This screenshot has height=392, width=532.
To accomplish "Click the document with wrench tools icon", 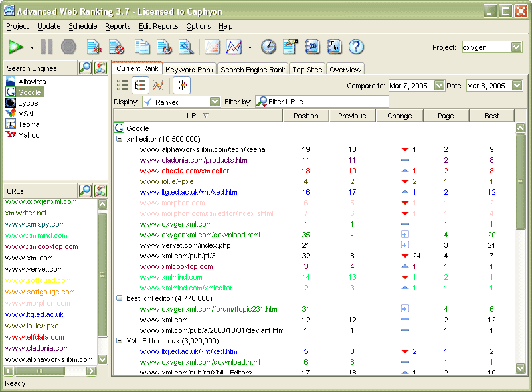I will [x=186, y=47].
